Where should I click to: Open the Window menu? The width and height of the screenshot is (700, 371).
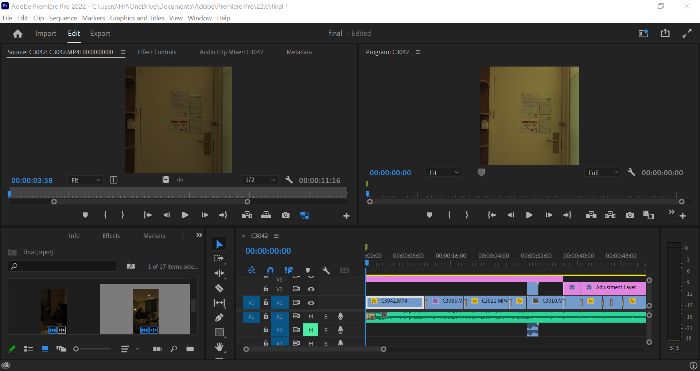click(200, 18)
